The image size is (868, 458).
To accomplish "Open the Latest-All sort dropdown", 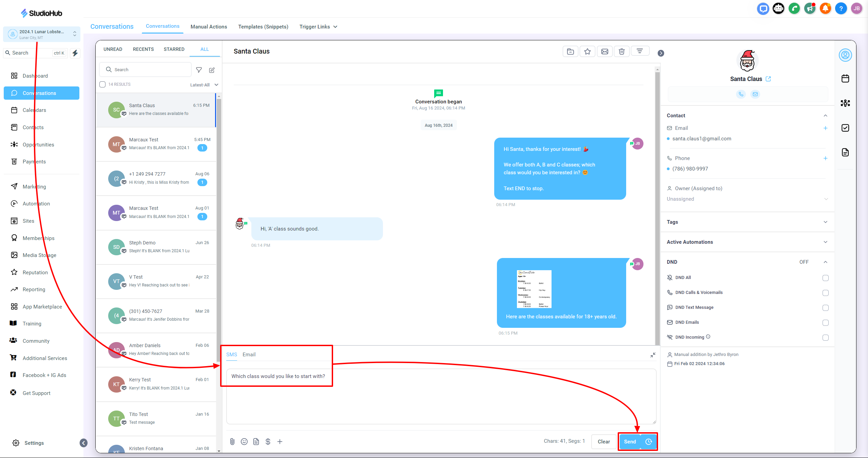I will (x=204, y=85).
